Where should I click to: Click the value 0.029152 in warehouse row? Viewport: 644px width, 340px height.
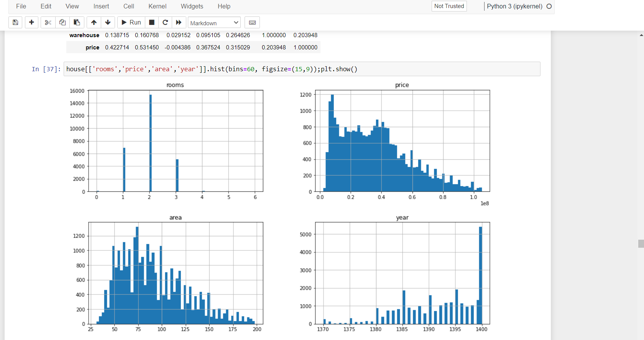[178, 35]
